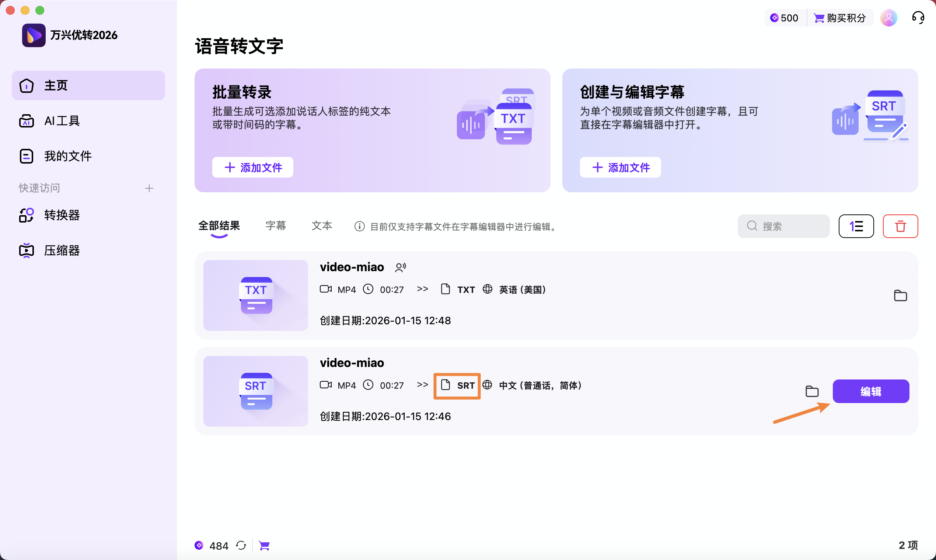Image resolution: width=936 pixels, height=560 pixels.
Task: Click the red delete trash button
Action: tap(901, 226)
